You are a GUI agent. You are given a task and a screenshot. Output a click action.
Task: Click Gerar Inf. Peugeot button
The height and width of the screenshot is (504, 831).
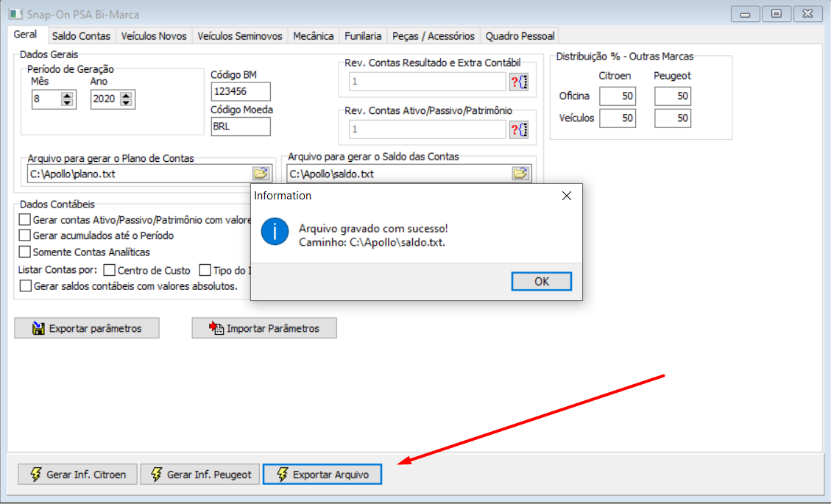pos(199,475)
